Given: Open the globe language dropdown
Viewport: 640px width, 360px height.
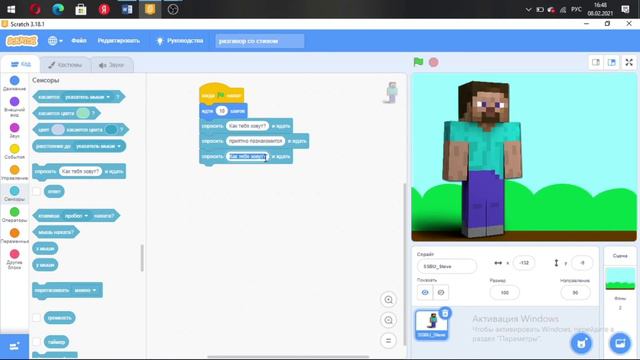Looking at the screenshot, I should 55,41.
